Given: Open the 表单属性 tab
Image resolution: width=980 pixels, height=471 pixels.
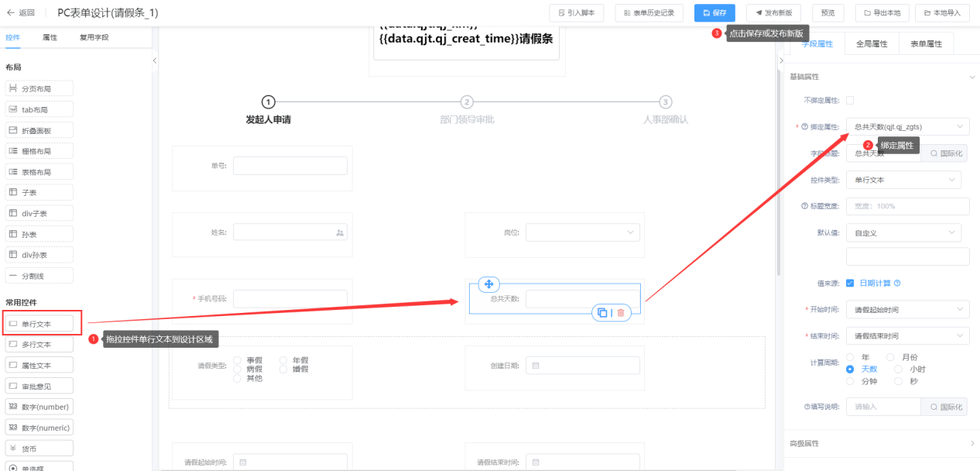Looking at the screenshot, I should (x=927, y=44).
